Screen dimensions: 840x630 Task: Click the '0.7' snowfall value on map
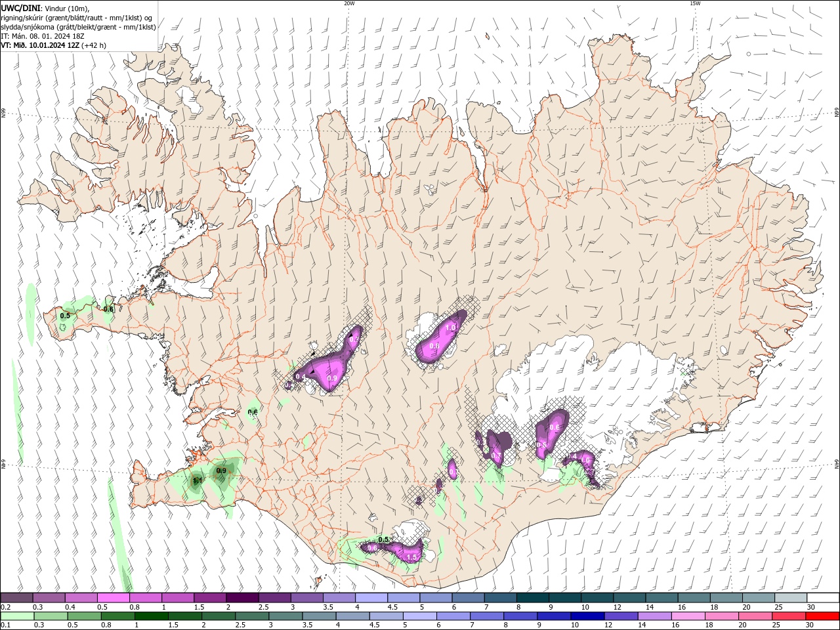[496, 455]
